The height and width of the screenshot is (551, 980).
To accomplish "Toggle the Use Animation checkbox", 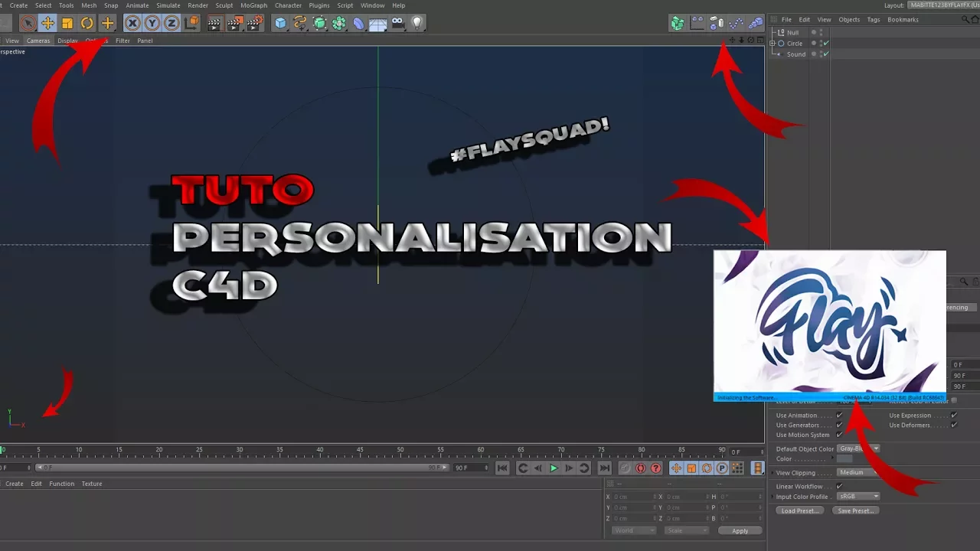I will pyautogui.click(x=840, y=416).
